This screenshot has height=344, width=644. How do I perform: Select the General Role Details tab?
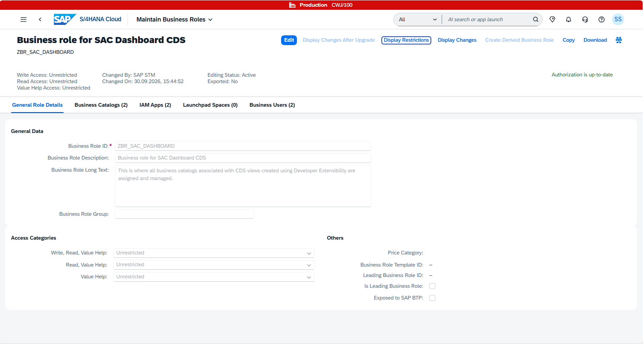(37, 105)
